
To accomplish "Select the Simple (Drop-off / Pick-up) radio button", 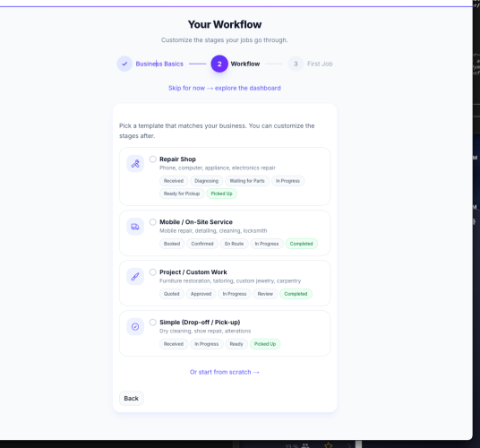I will pos(153,323).
